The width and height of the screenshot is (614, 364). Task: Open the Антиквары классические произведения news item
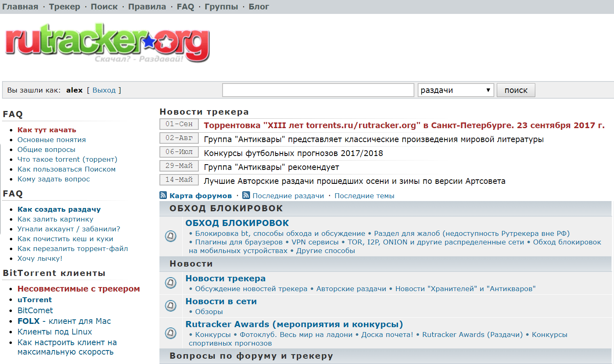pos(374,139)
